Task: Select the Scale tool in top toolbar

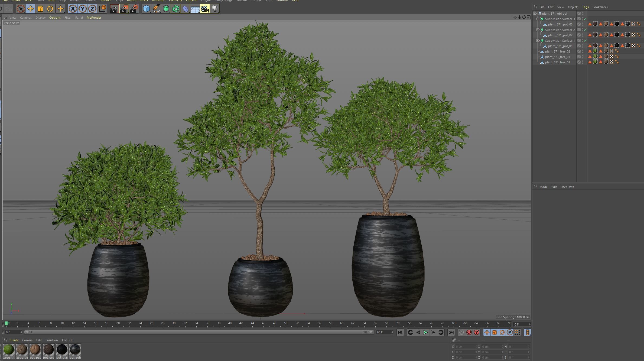Action: (40, 9)
